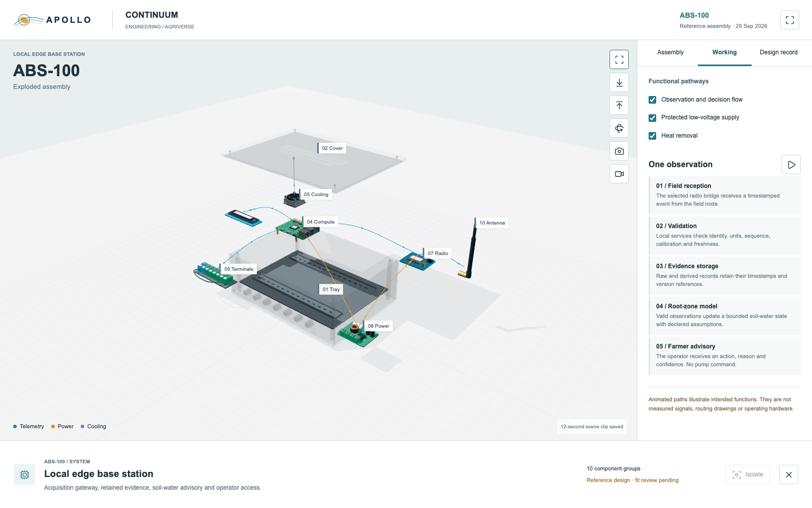Select step 05 / Farmer advisory

(725, 356)
